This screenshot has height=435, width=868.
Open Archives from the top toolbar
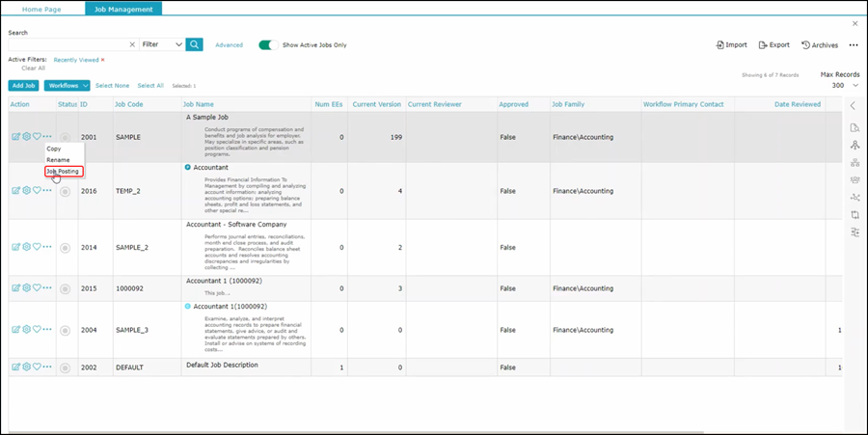(820, 44)
